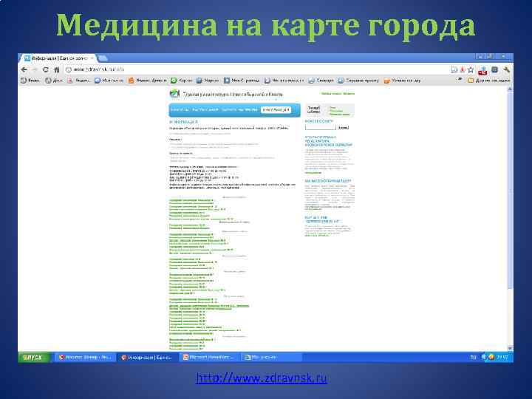Click the scrollbar's down arrow
Screen dimensions: 532x399
point(510,348)
